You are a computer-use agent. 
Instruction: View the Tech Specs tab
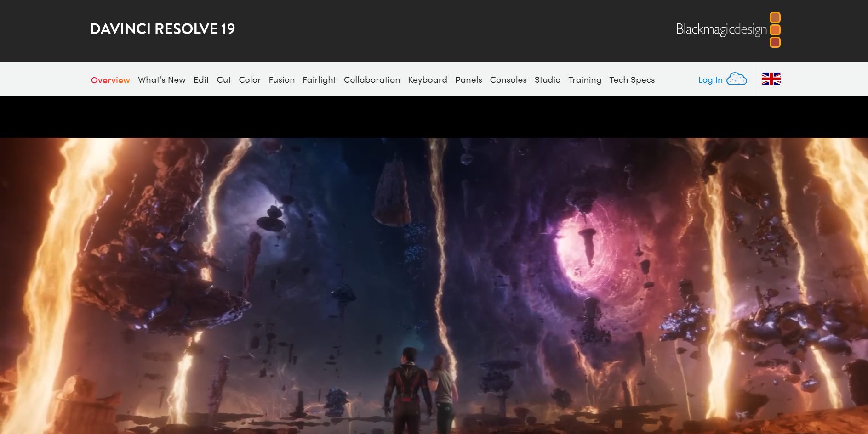coord(632,80)
